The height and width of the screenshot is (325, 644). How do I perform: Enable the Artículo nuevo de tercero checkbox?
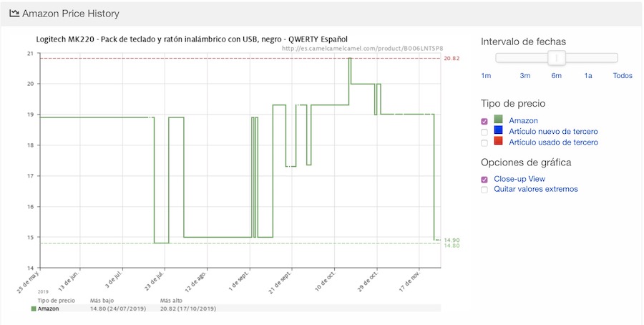pos(484,132)
